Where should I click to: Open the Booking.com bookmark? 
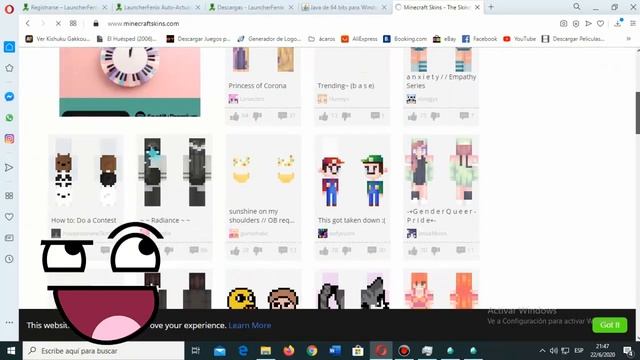405,39
